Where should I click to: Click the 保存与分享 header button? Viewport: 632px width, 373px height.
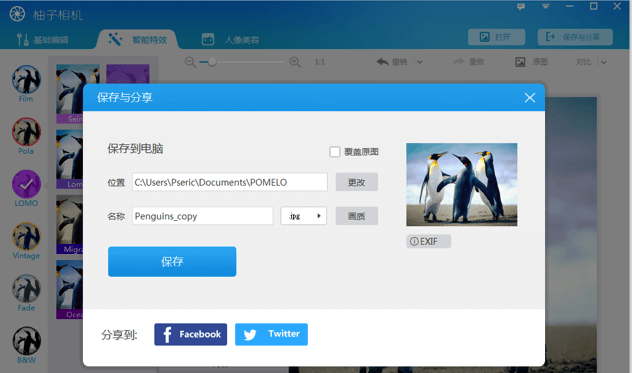(575, 37)
